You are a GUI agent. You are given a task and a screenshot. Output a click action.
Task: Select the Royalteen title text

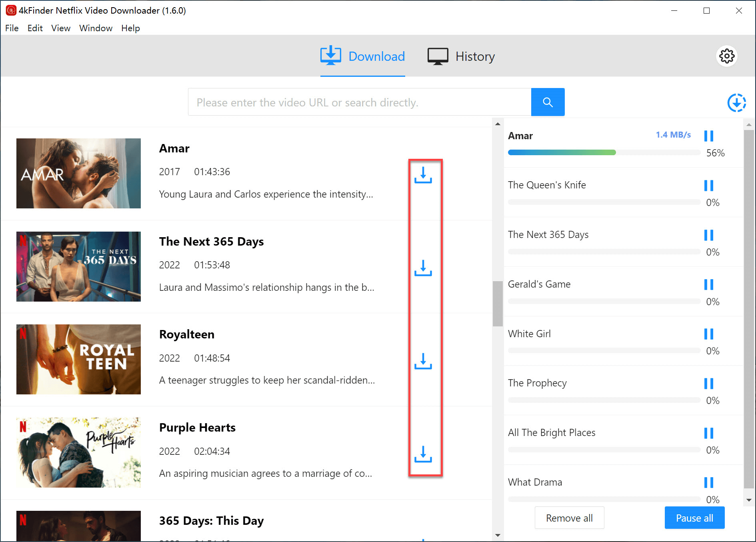(x=187, y=334)
